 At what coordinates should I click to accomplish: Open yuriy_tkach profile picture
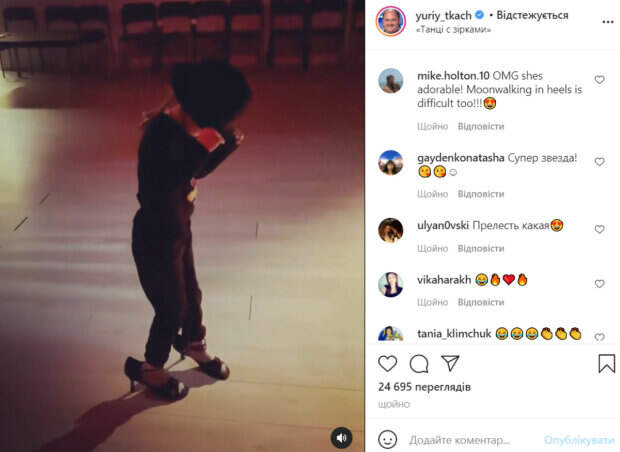pyautogui.click(x=391, y=21)
